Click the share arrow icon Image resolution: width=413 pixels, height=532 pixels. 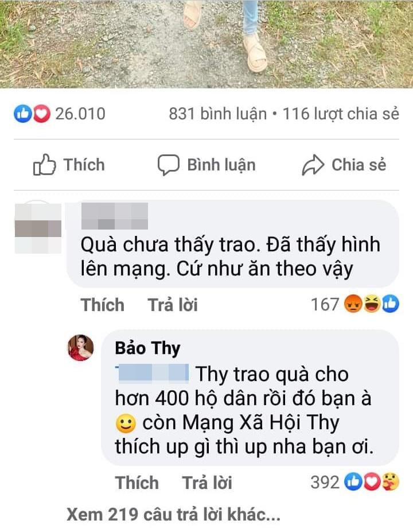[x=313, y=165]
